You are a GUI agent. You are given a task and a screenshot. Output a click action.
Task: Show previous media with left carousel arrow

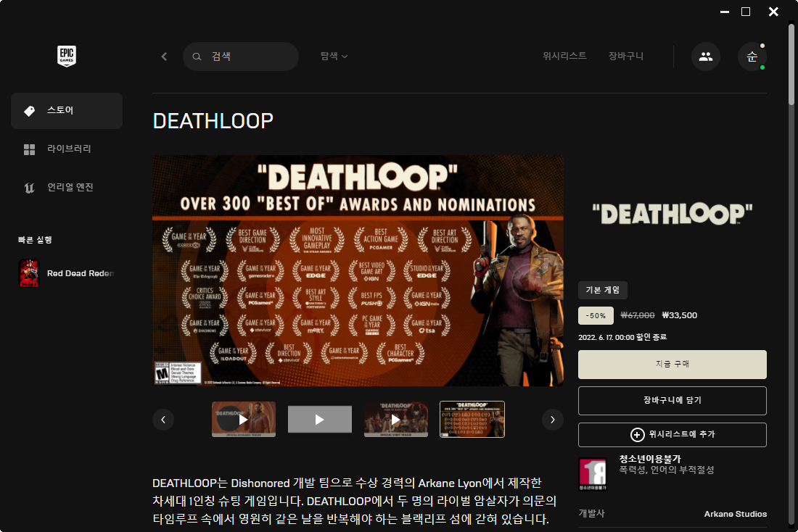pos(163,420)
